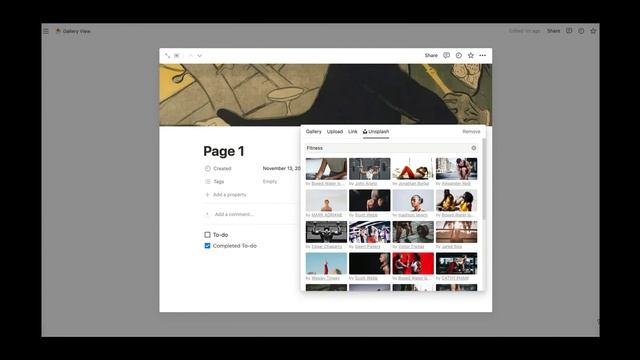Switch to the Upload tab
The width and height of the screenshot is (640, 360).
pos(335,131)
